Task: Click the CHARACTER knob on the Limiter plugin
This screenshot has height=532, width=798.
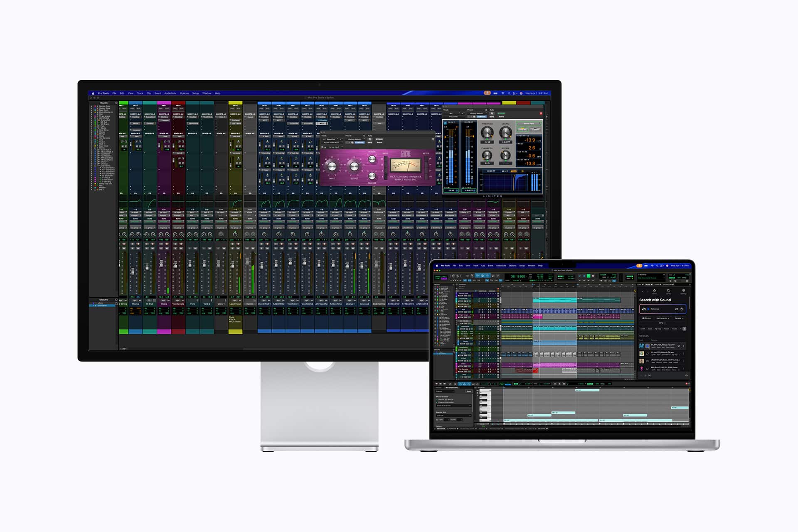Action: click(487, 155)
